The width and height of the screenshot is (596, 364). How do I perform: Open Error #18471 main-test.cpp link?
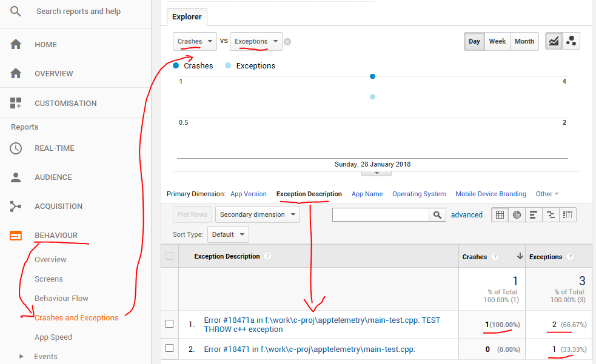point(309,349)
